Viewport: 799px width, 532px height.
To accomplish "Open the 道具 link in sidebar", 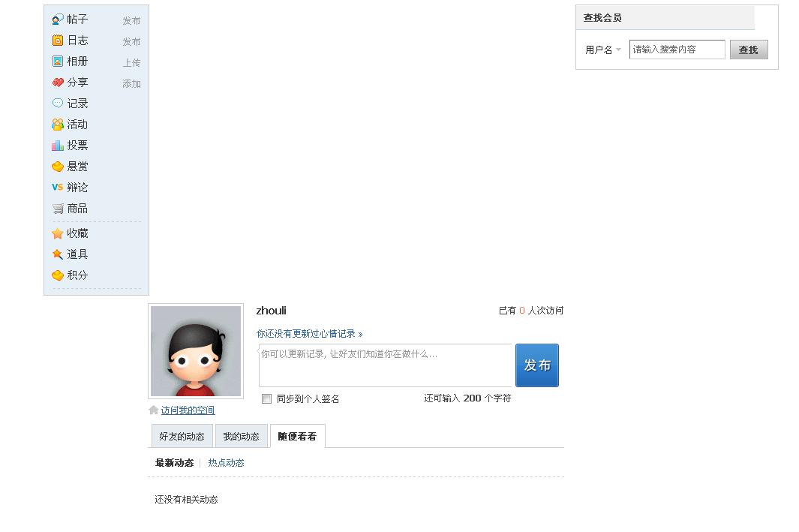I will pos(77,254).
